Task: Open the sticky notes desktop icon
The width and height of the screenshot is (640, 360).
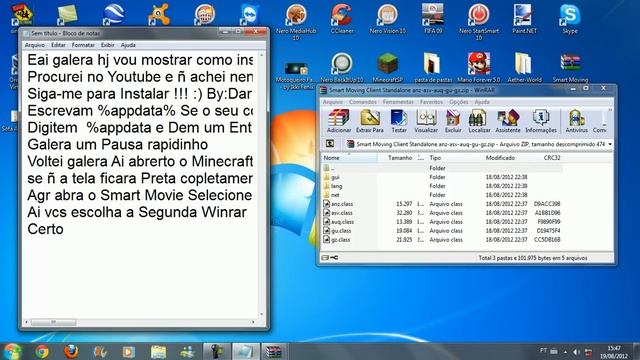Action: 67,15
